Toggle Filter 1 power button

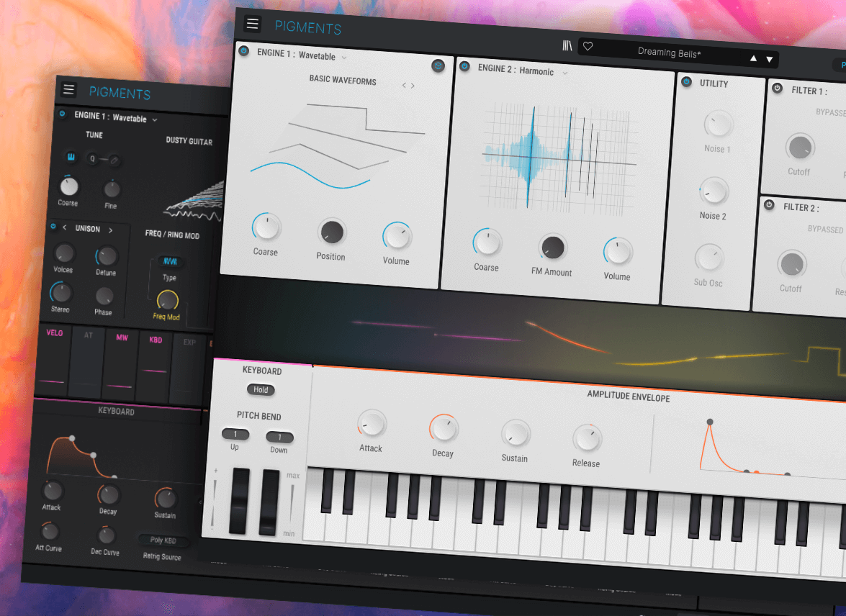pos(778,88)
